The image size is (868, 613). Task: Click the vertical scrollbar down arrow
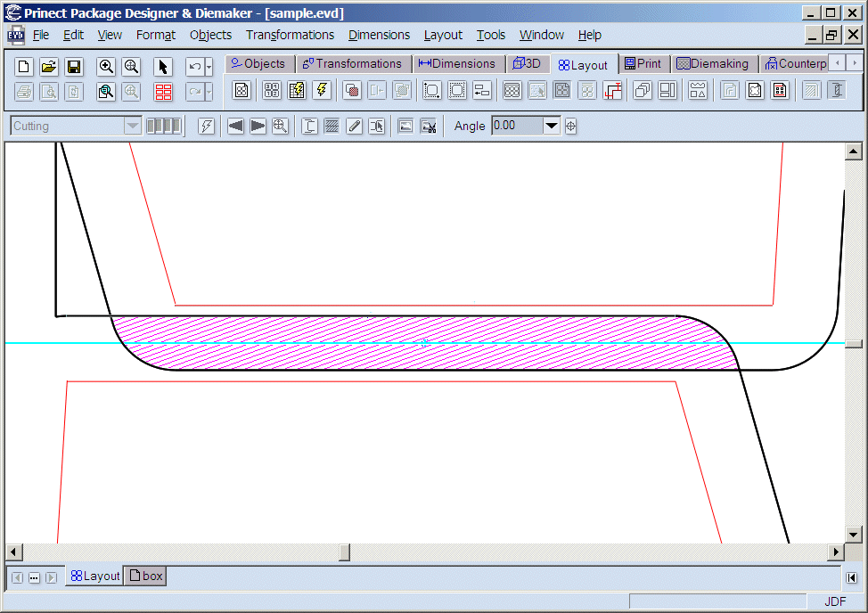[x=853, y=535]
